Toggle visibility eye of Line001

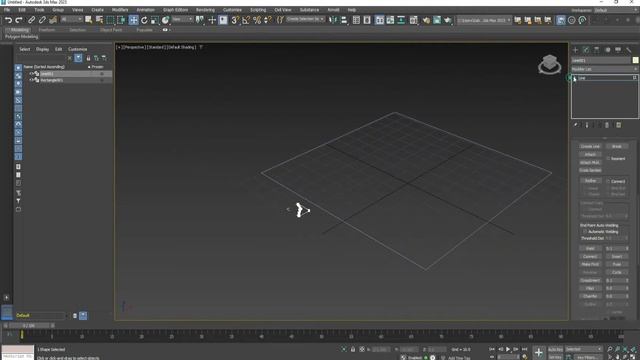point(31,74)
